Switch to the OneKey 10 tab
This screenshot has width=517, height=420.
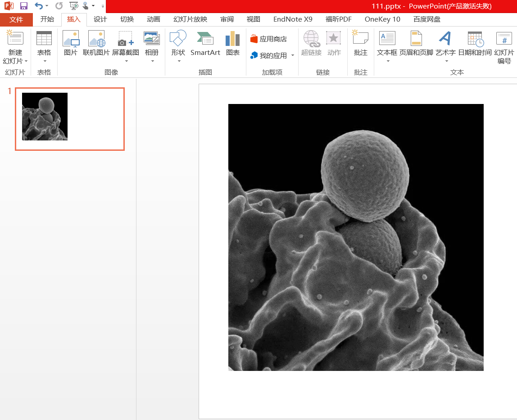(x=382, y=19)
